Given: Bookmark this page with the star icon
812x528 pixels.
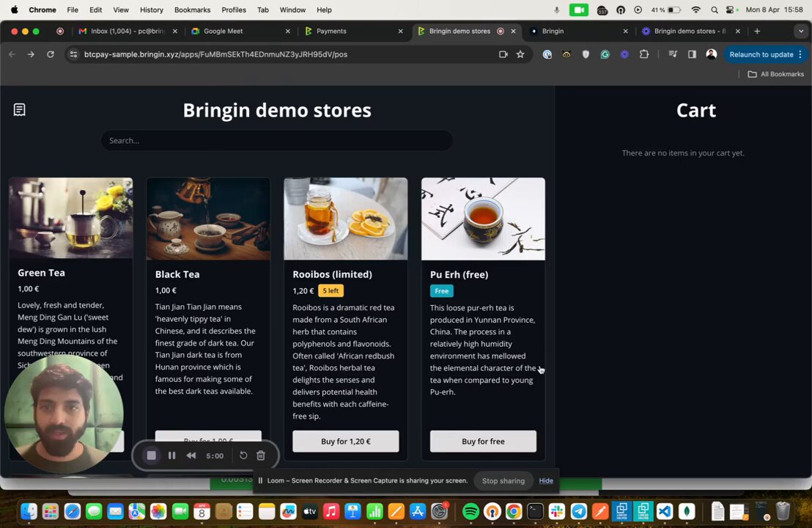Looking at the screenshot, I should click(520, 54).
